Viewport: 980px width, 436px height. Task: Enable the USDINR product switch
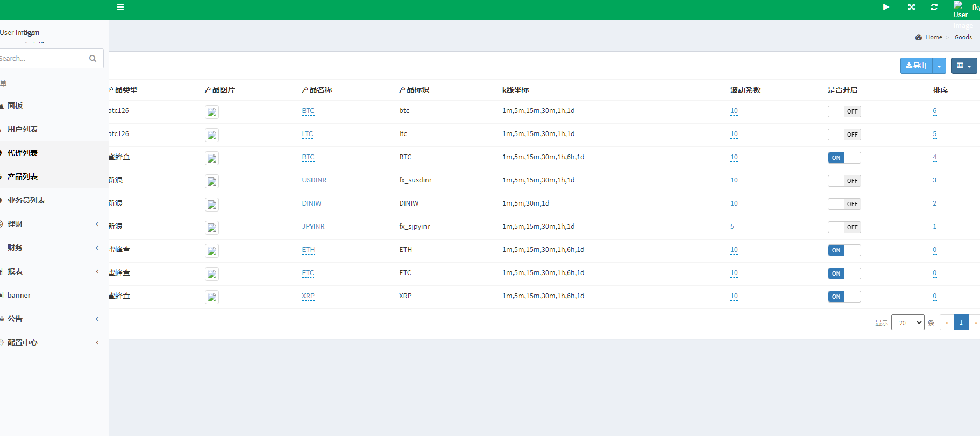pyautogui.click(x=844, y=181)
